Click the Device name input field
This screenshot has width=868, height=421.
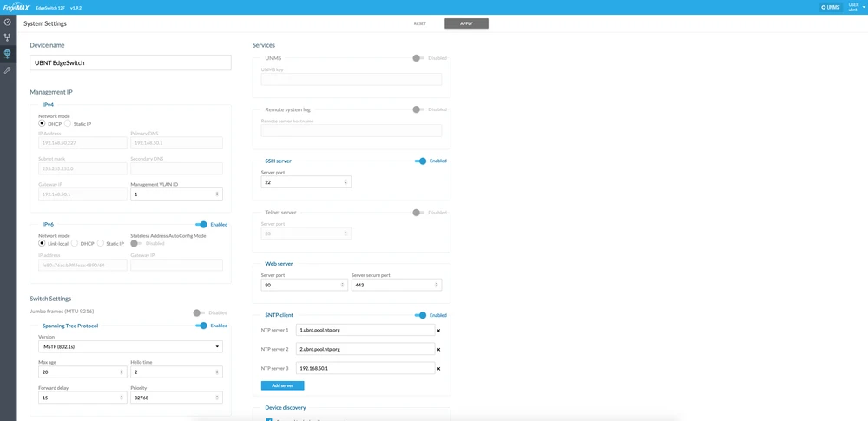coord(130,62)
